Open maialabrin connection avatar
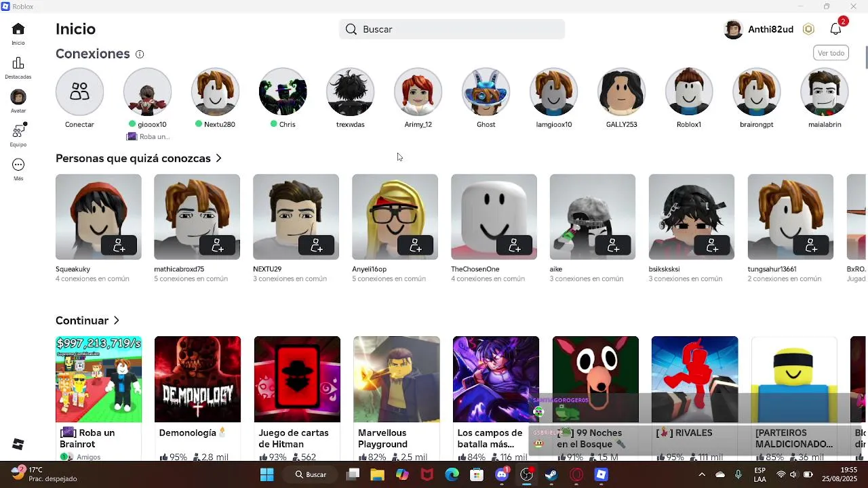The width and height of the screenshot is (868, 488). [825, 91]
